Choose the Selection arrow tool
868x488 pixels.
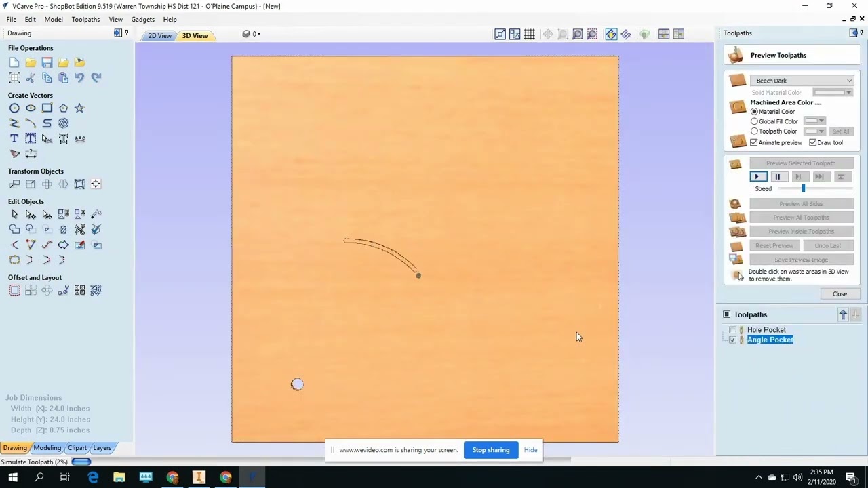tap(14, 214)
